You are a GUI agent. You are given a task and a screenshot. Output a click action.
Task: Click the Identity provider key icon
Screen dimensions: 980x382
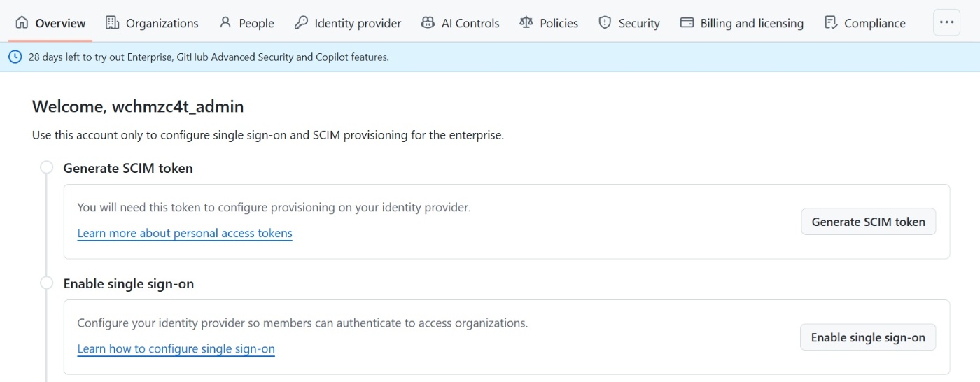click(301, 23)
